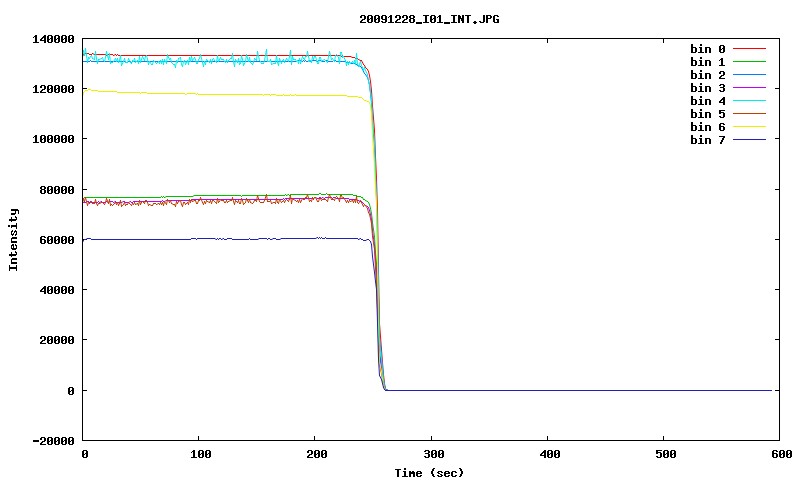Click the red bin 0 legend line sample

(749, 49)
